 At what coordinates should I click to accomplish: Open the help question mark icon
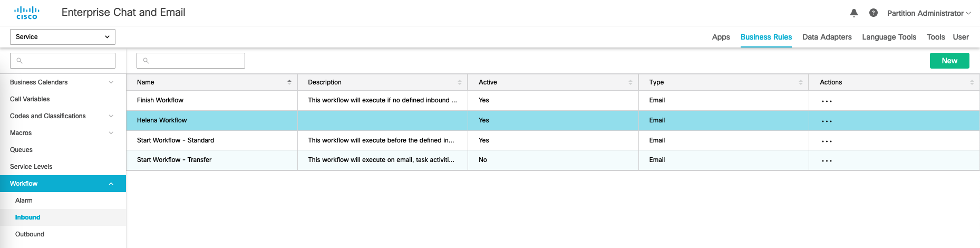coord(874,13)
